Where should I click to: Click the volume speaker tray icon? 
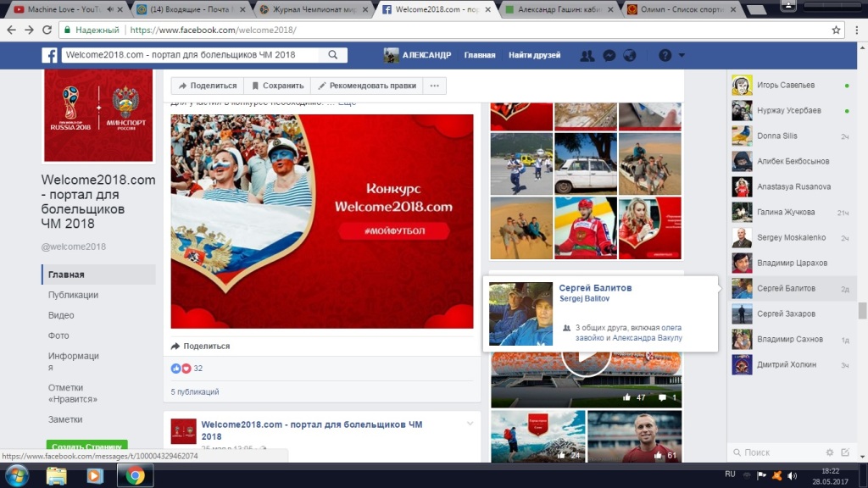click(x=793, y=475)
